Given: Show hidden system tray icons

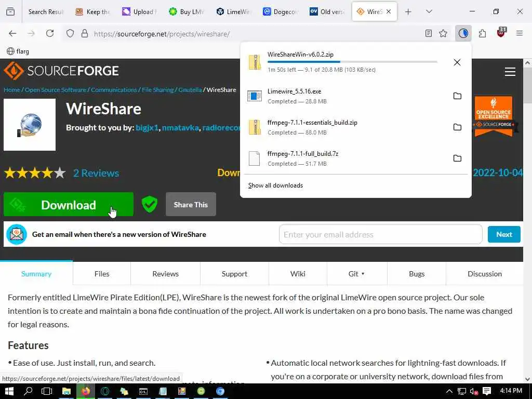Looking at the screenshot, I should (x=449, y=391).
